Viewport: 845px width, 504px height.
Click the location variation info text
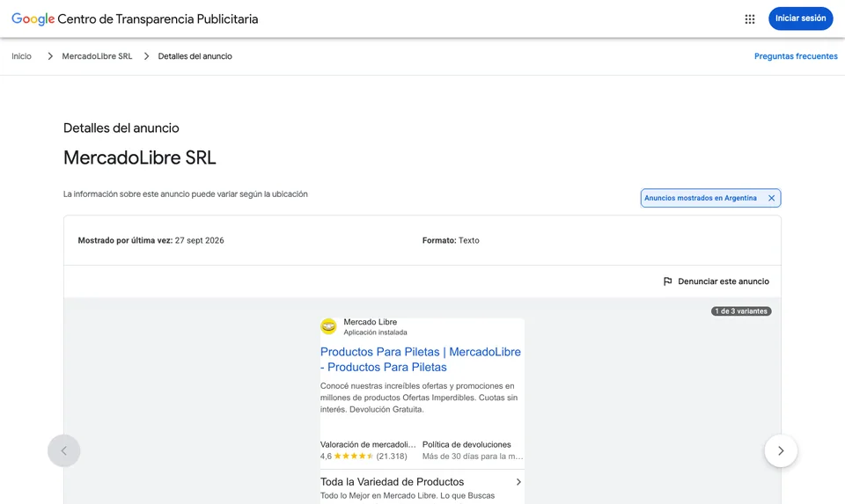[x=186, y=194]
